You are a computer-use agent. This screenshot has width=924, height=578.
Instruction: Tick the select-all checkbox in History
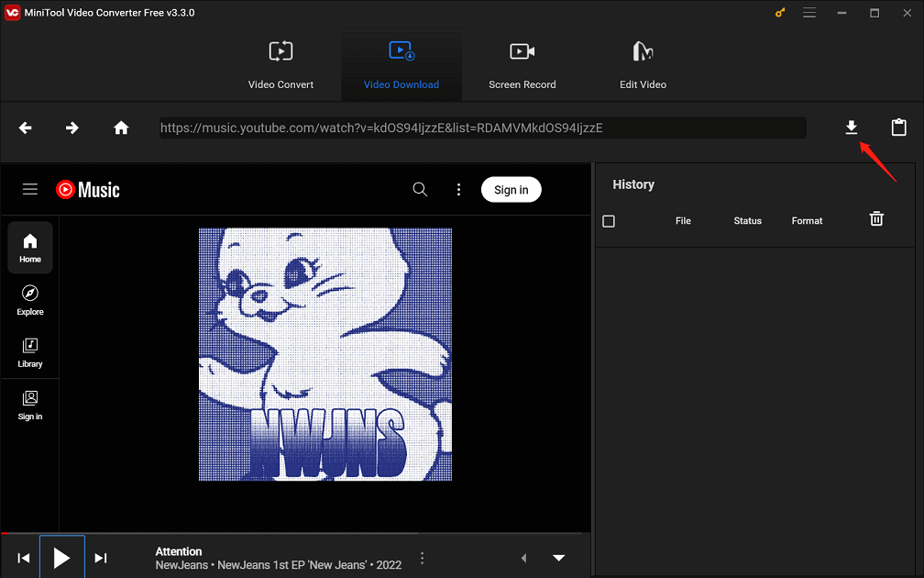(609, 221)
